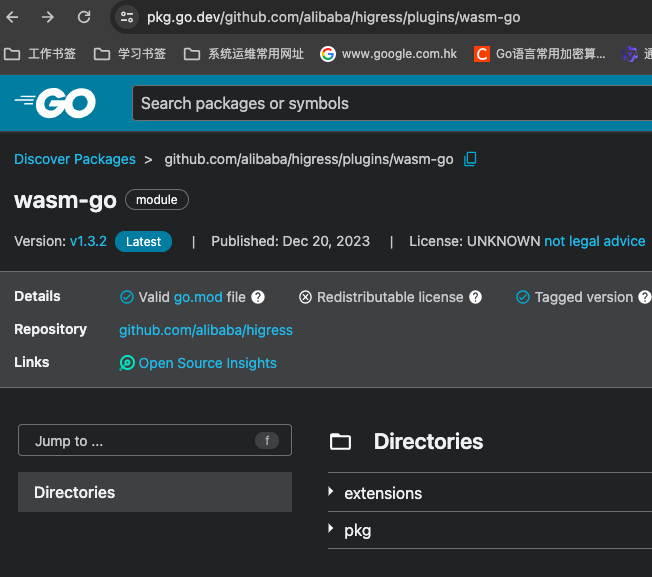This screenshot has height=577, width=652.
Task: Open the www.google.com.hk bookmark
Action: 388,54
